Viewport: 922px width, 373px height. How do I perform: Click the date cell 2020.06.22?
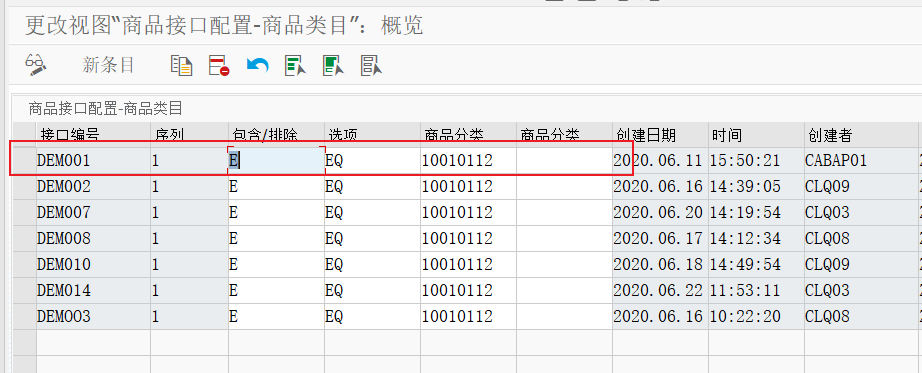click(x=660, y=290)
